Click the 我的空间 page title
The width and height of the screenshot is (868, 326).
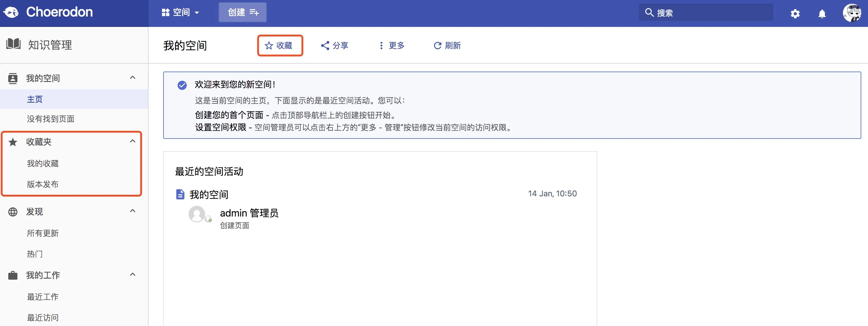tap(185, 46)
